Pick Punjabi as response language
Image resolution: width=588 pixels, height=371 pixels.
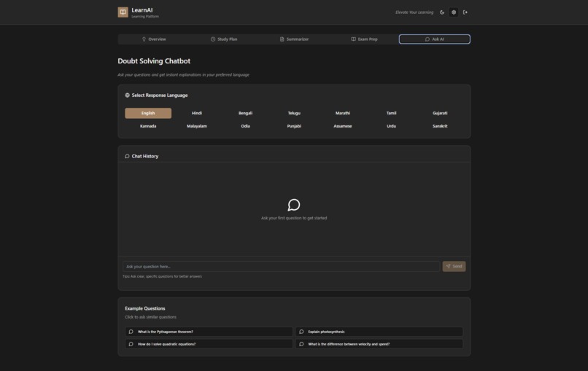click(294, 126)
